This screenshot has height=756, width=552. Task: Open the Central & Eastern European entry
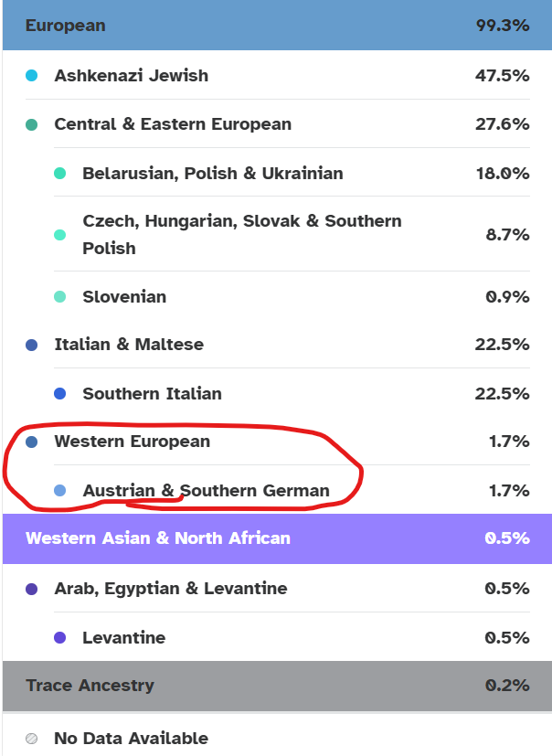pos(277,124)
